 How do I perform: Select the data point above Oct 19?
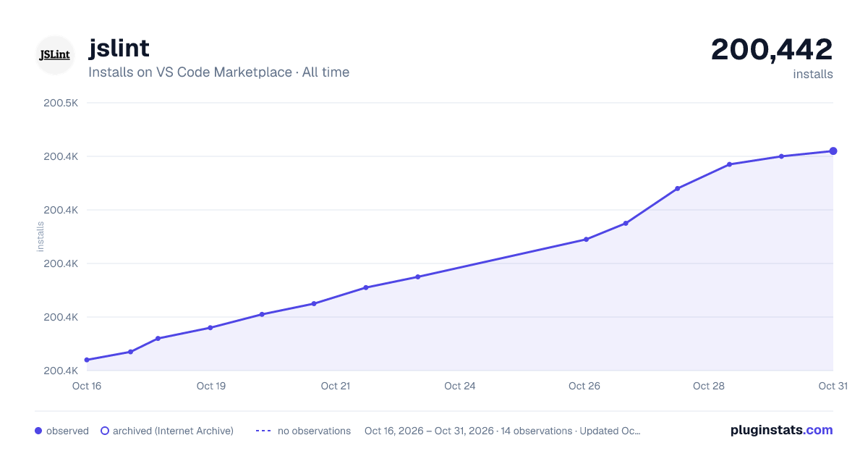click(x=210, y=327)
